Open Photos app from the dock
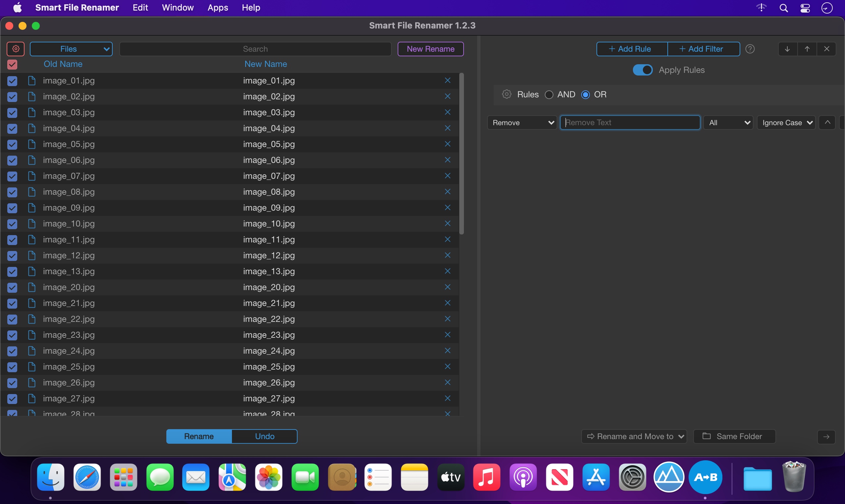Screen dimensions: 845x504 269,477
